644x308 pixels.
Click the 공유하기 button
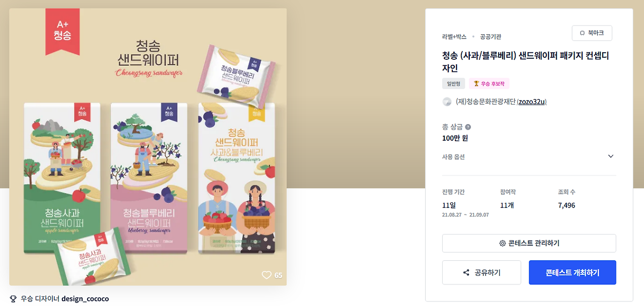click(x=481, y=272)
